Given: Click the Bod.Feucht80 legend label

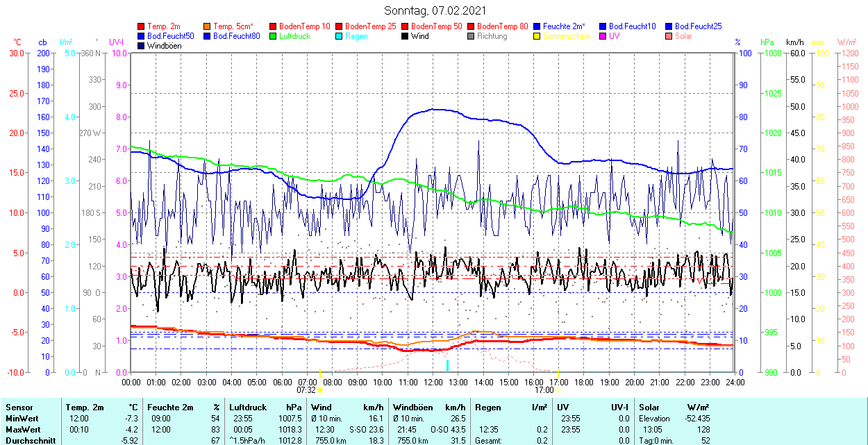Looking at the screenshot, I should [x=236, y=36].
